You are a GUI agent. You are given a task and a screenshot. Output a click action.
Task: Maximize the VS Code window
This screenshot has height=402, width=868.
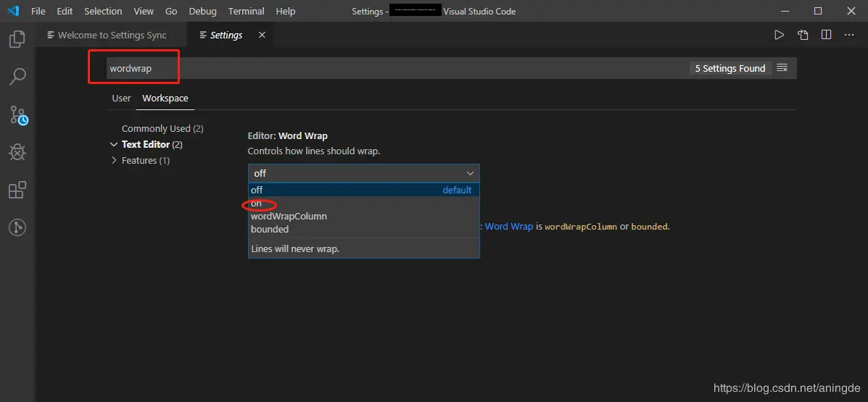tap(818, 11)
